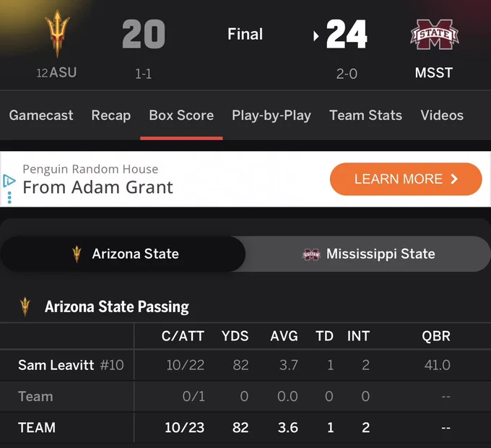Click the orange LEARN MORE button
This screenshot has height=448, width=491.
tap(406, 179)
